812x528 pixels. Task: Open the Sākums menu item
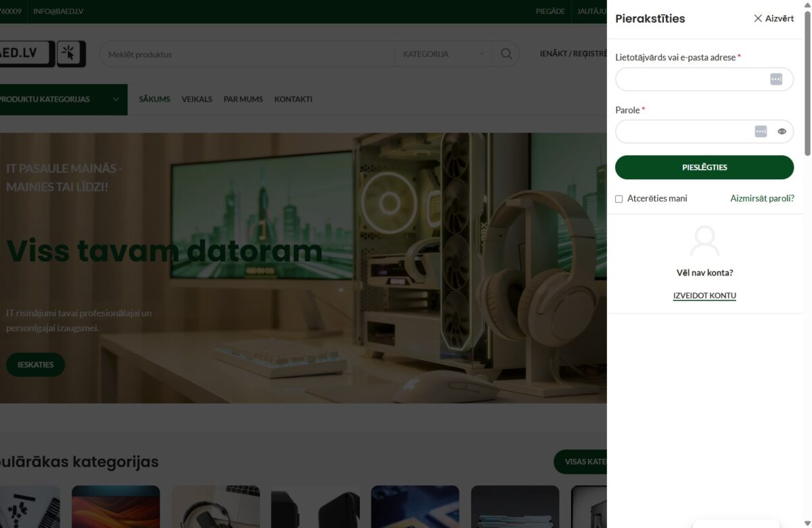point(154,100)
